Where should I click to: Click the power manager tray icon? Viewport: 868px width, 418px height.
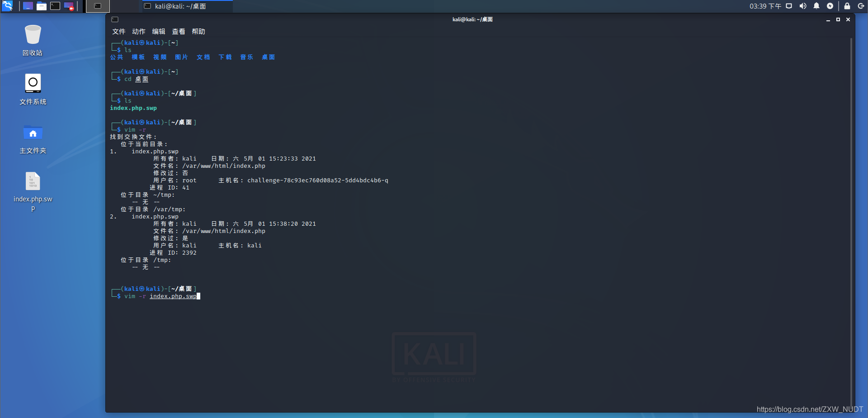(x=831, y=6)
